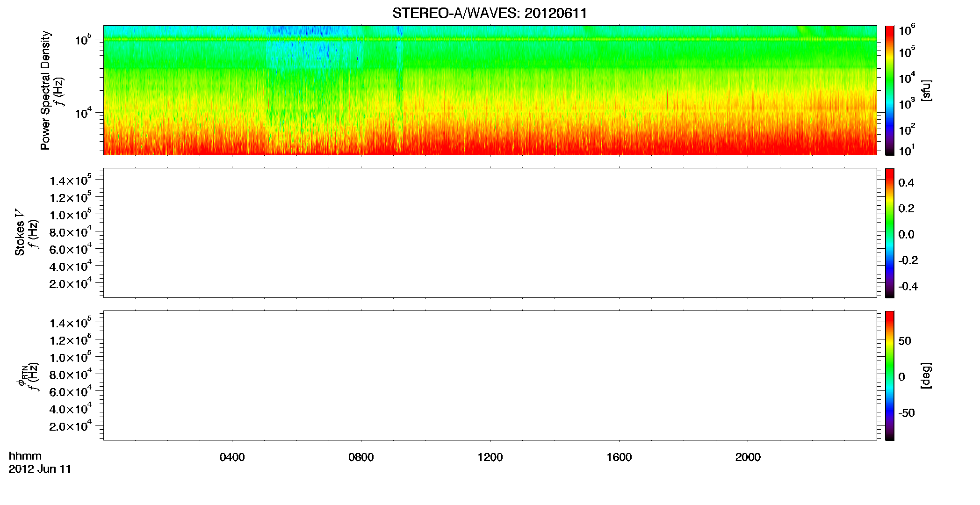Click the 1.0×10^5 tick label on the Stokes V axis

pyautogui.click(x=71, y=215)
